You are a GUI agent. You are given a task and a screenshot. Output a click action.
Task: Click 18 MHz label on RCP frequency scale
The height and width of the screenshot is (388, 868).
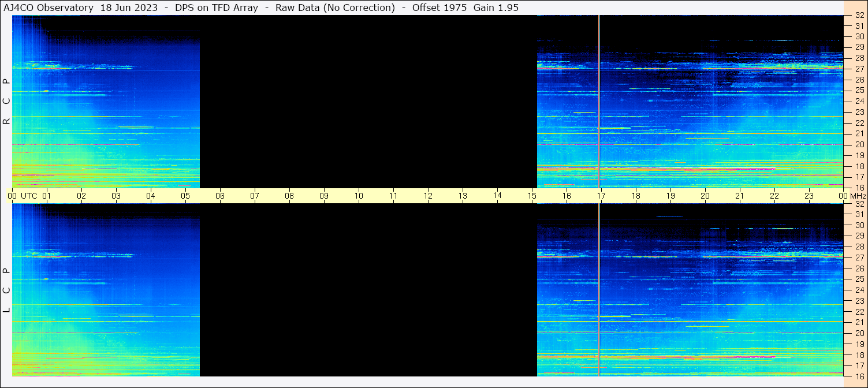[x=859, y=166]
